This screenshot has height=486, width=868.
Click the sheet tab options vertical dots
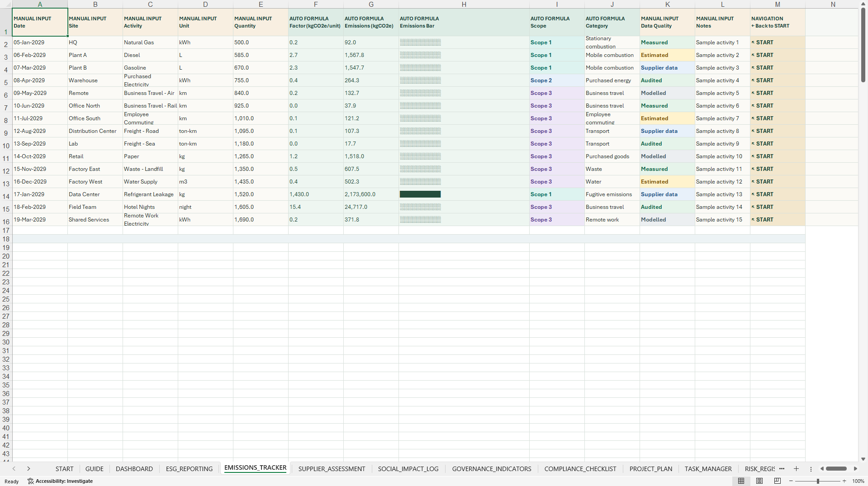click(x=811, y=469)
